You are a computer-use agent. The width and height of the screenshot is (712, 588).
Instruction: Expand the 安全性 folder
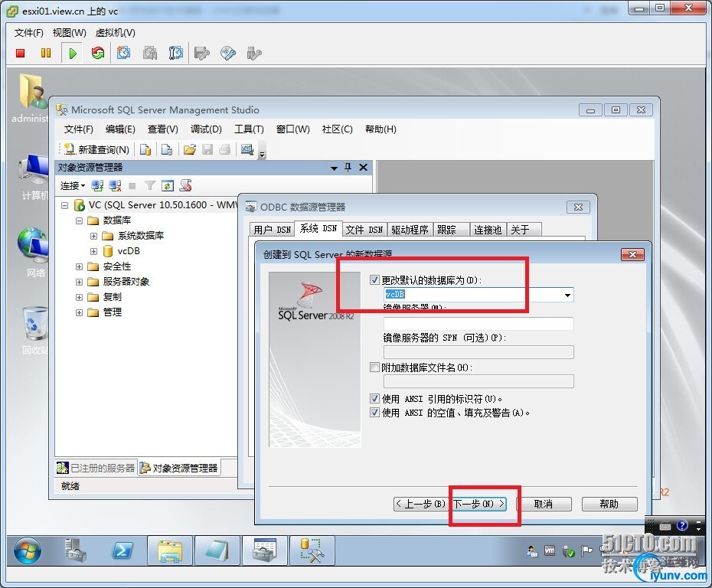pyautogui.click(x=79, y=266)
